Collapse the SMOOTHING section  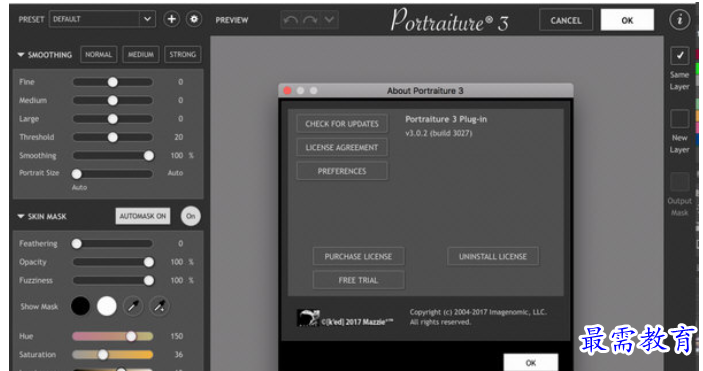tap(21, 55)
